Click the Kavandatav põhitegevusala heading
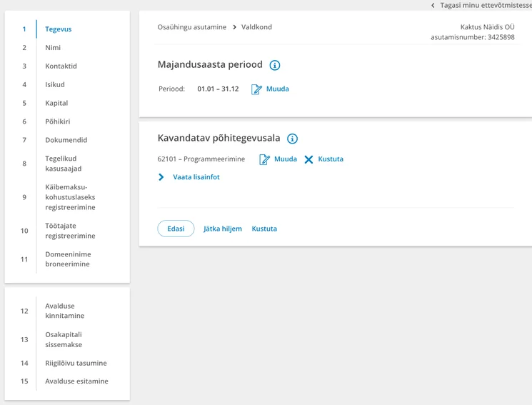The height and width of the screenshot is (405, 532). pyautogui.click(x=219, y=138)
